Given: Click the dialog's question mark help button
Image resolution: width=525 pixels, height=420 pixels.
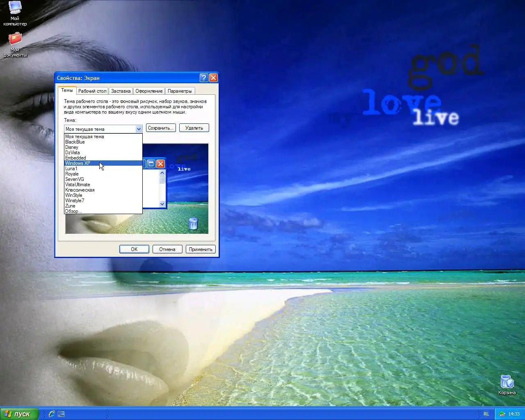Looking at the screenshot, I should click(204, 78).
